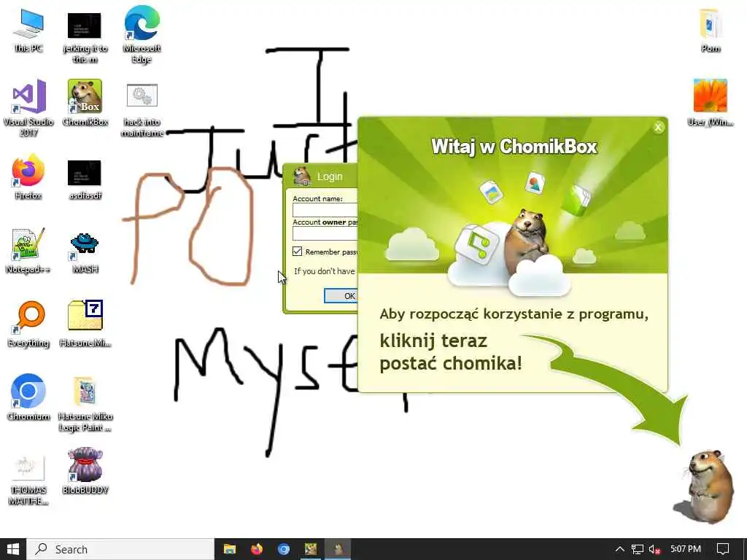The height and width of the screenshot is (560, 747).
Task: Close the Witaj w ChomikBox welcome popup
Action: tap(658, 127)
